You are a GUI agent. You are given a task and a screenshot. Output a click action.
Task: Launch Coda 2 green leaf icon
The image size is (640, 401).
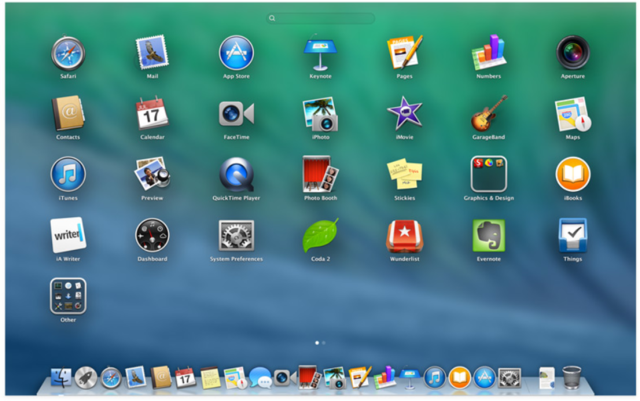pyautogui.click(x=320, y=236)
